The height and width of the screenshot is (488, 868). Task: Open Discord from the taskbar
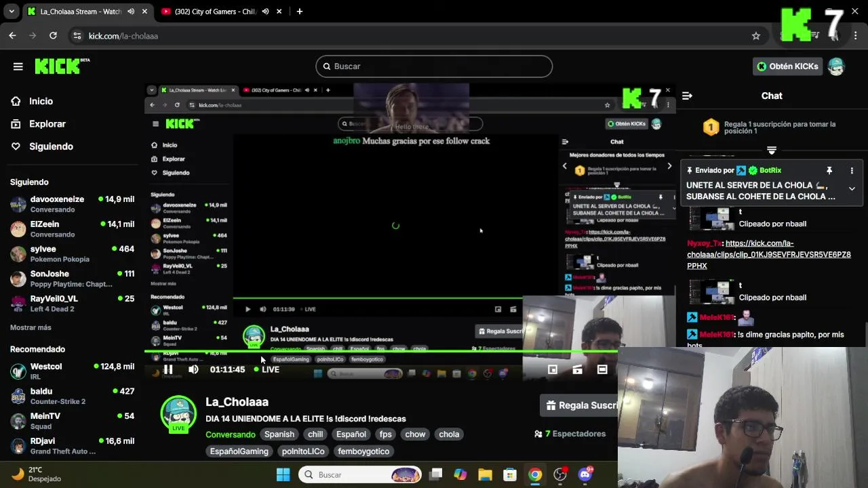585,474
